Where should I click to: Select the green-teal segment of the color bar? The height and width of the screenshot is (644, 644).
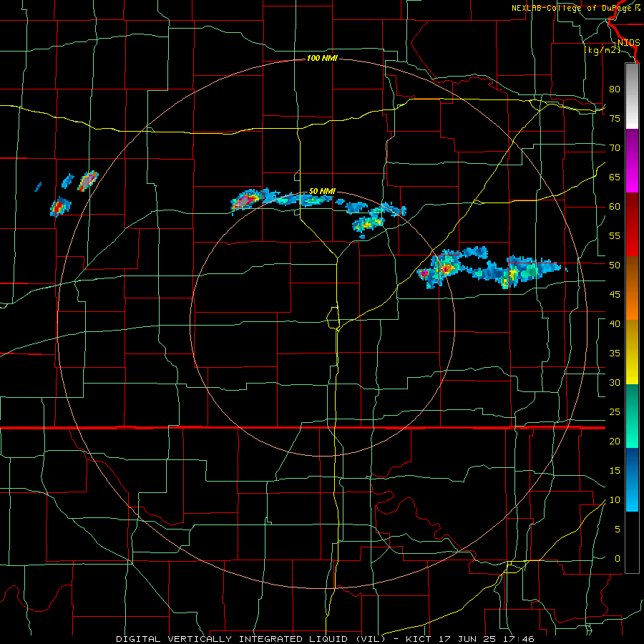click(632, 416)
